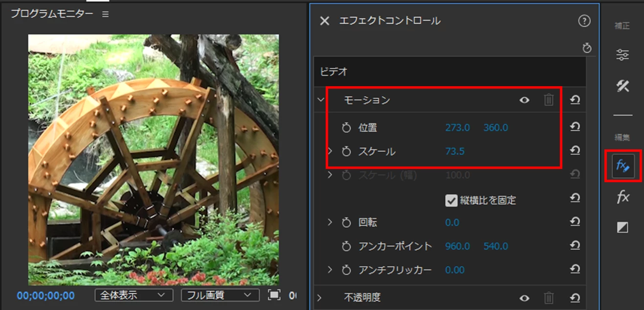Edit the 位置 Y value 360.0
Image resolution: width=644 pixels, height=310 pixels.
(496, 128)
